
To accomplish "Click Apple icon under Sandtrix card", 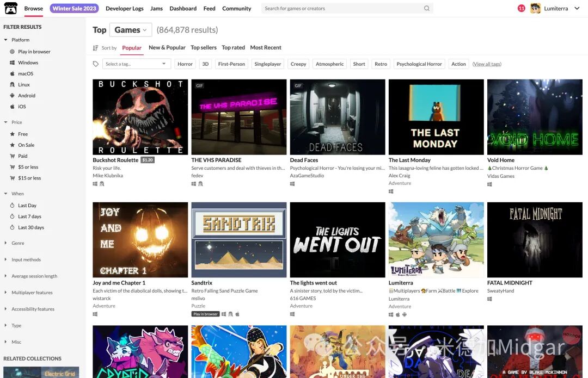I will [x=237, y=314].
